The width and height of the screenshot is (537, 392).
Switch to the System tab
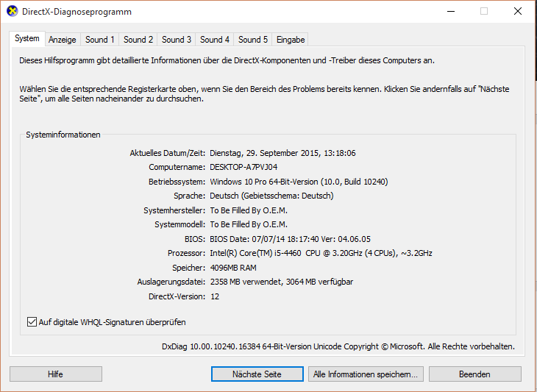click(x=27, y=39)
